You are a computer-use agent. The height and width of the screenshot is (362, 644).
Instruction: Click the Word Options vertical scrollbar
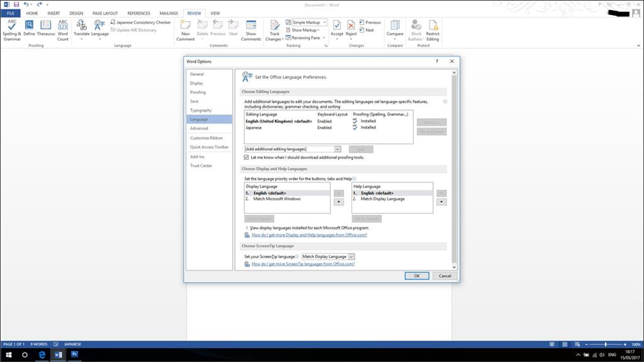click(454, 170)
